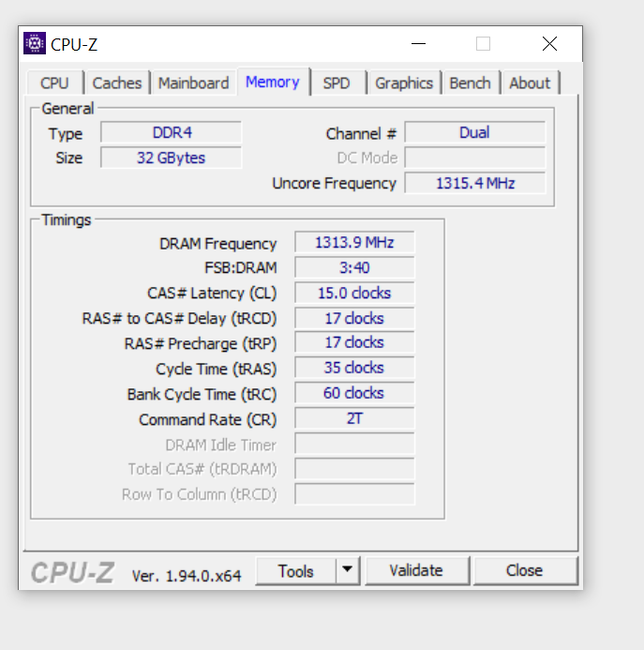
Task: Minimize the CPU-Z window
Action: coord(419,43)
